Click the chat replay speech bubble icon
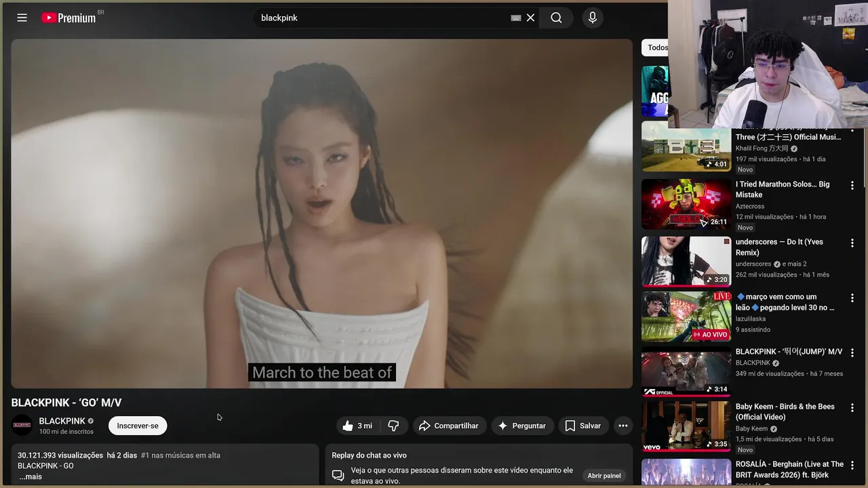This screenshot has width=868, height=488. 338,475
